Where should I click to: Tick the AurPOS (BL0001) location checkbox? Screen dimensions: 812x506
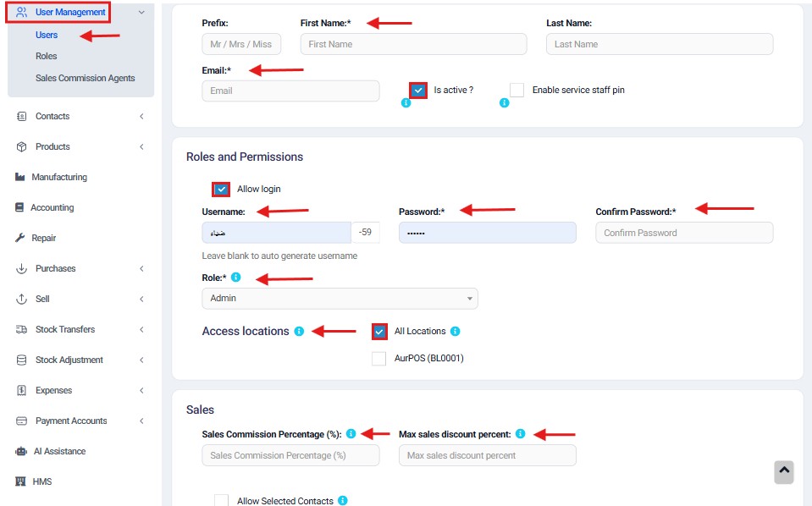[x=379, y=359]
